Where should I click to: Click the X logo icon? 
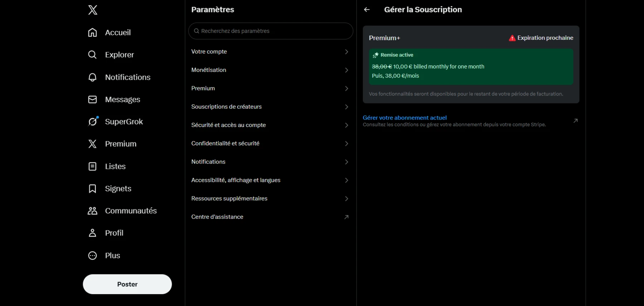point(93,10)
